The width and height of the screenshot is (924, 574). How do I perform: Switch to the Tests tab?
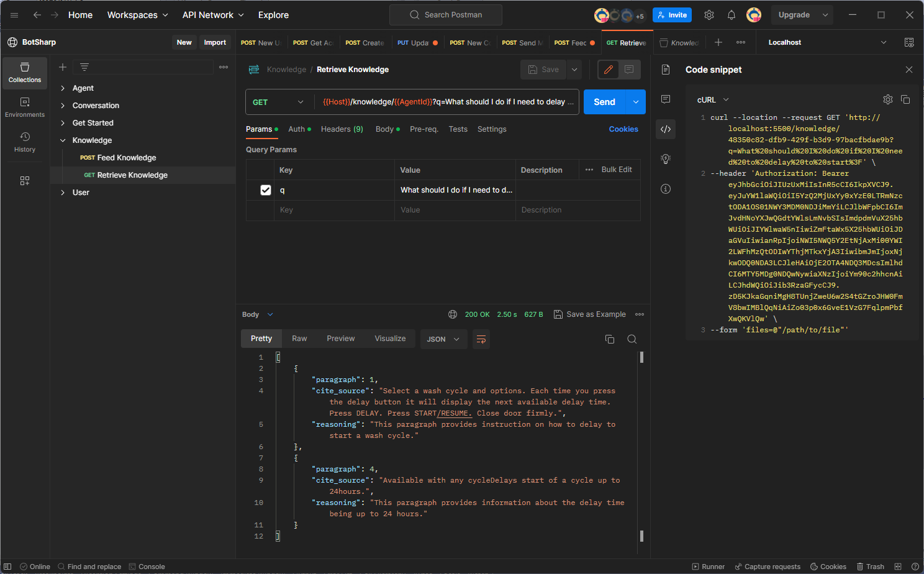tap(458, 129)
